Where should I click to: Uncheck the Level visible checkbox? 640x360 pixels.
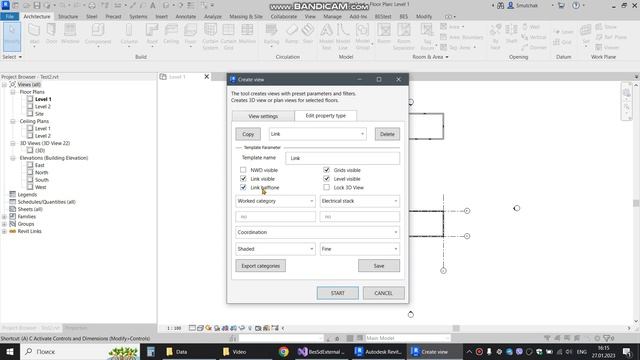pyautogui.click(x=327, y=179)
